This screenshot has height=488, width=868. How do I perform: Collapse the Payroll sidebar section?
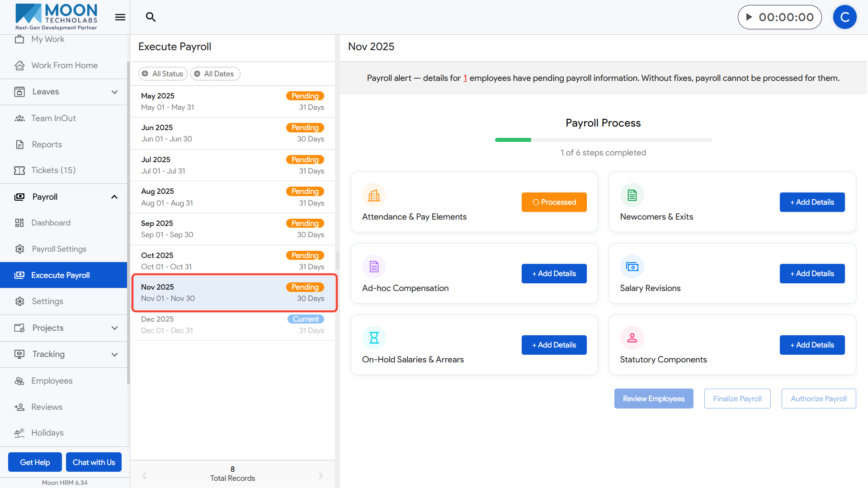pos(114,197)
